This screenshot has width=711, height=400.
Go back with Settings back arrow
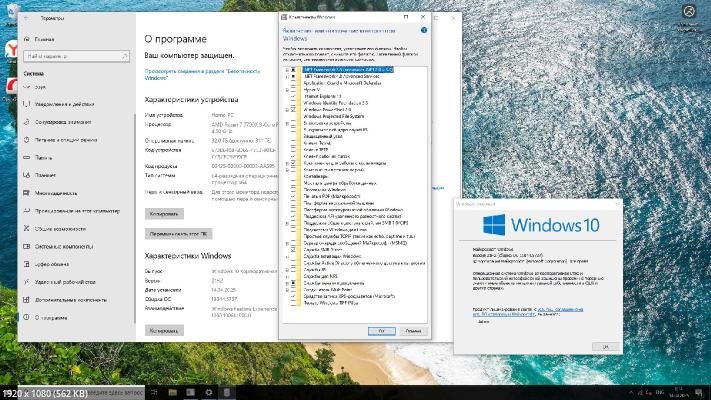tap(27, 19)
